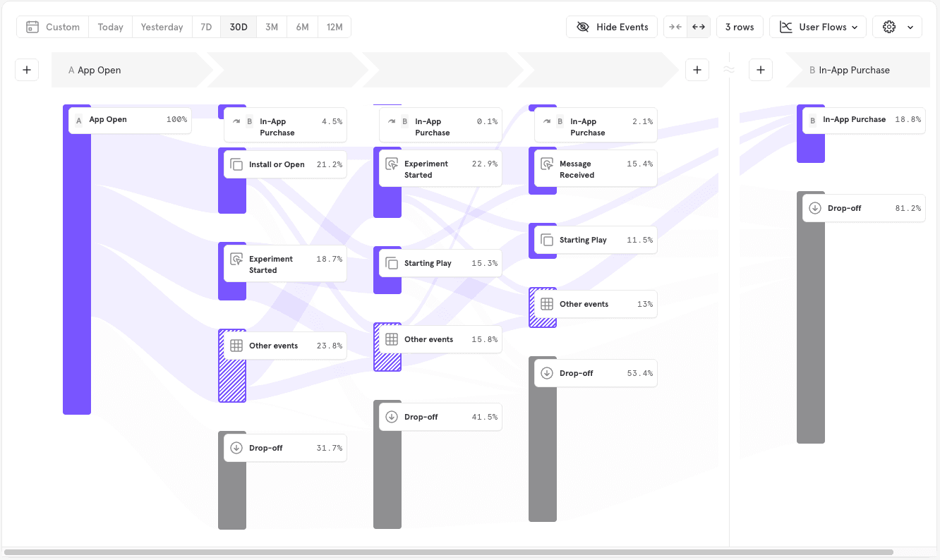Click the collapse arrows icon
The image size is (940, 560).
tap(675, 27)
